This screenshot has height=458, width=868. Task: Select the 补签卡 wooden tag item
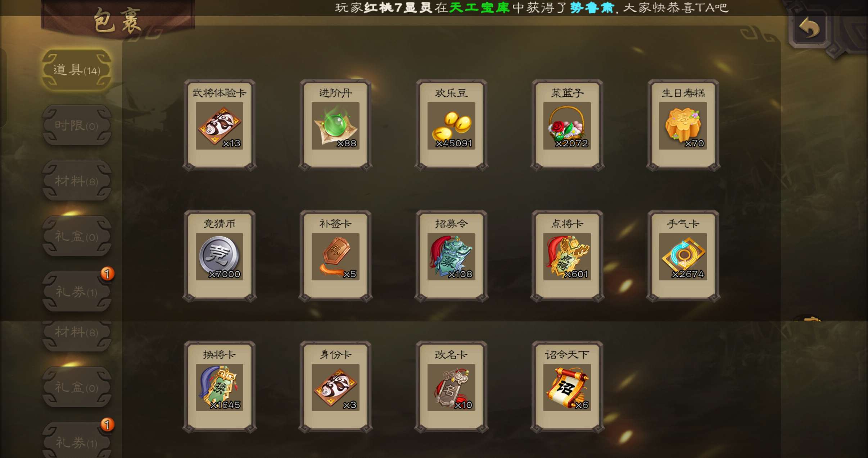[335, 256]
